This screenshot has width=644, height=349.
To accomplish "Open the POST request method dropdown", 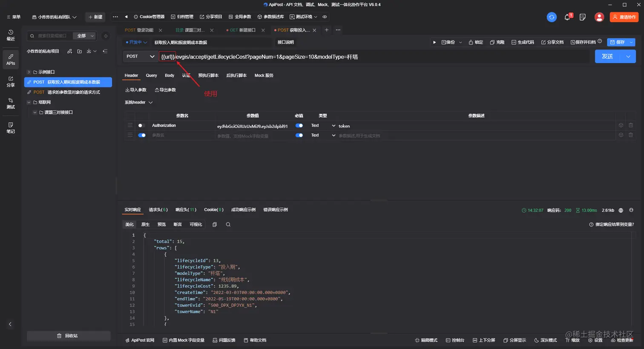I will coord(140,56).
